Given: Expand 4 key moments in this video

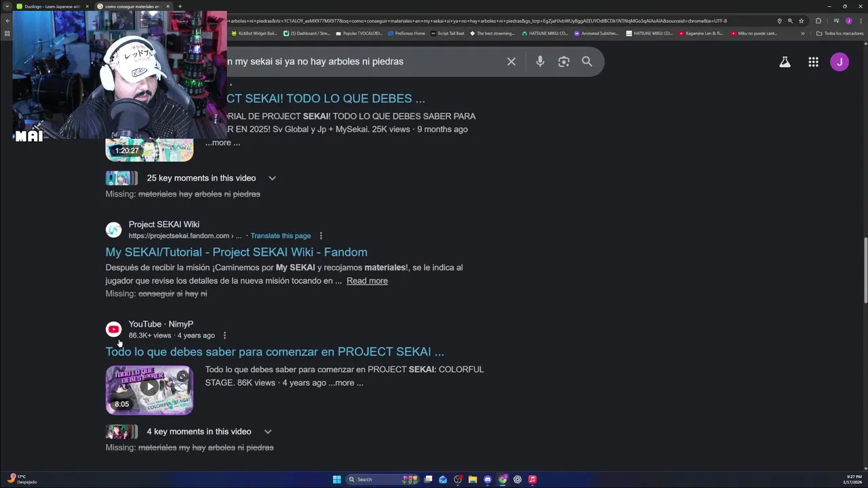Looking at the screenshot, I should click(x=268, y=432).
